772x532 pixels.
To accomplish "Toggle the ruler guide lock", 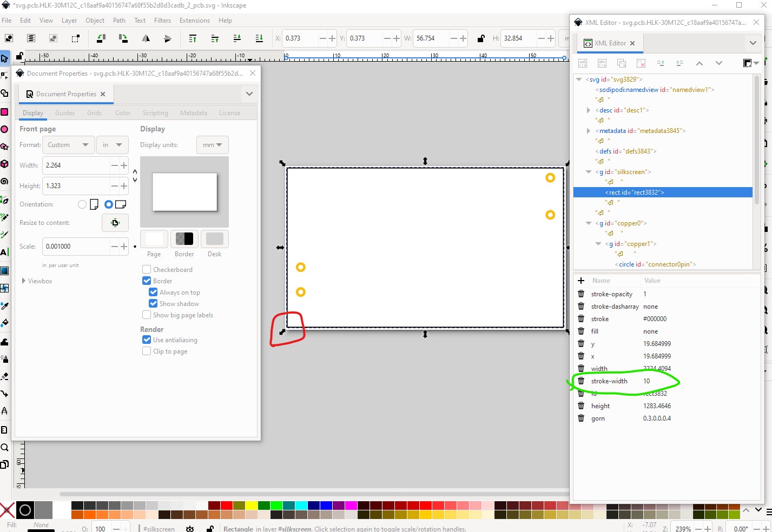I will click(19, 56).
